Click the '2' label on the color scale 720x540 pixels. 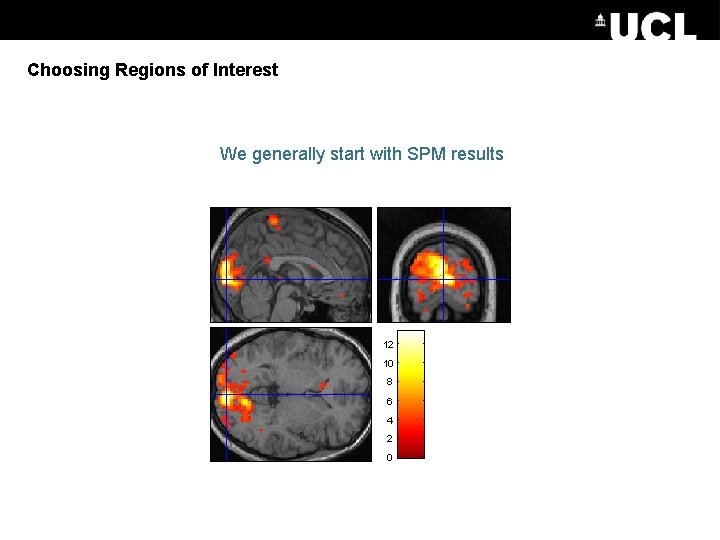click(x=389, y=439)
